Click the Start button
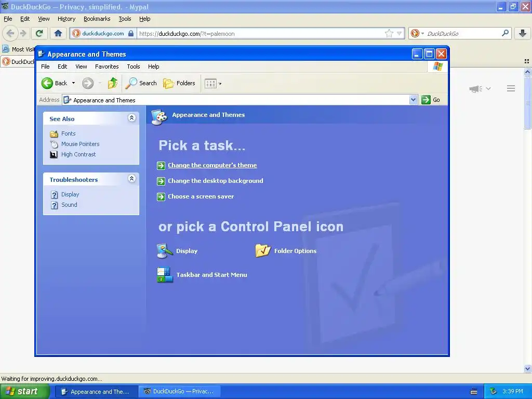 (x=24, y=392)
